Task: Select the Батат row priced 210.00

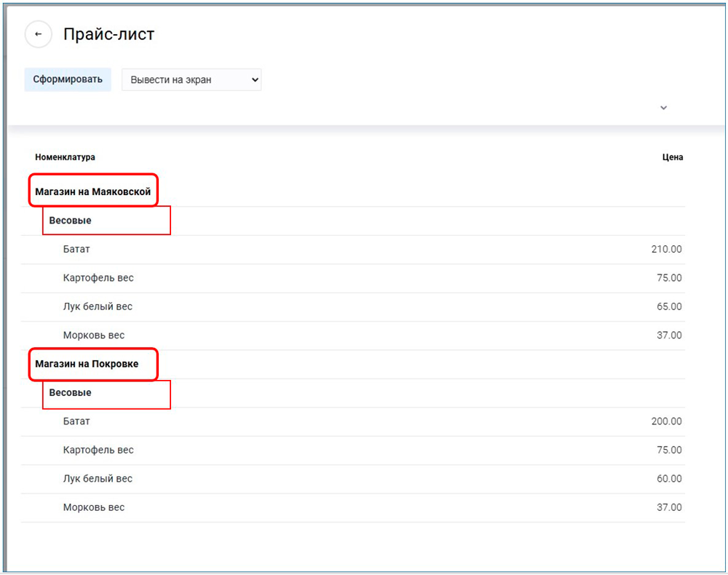Action: (x=76, y=250)
